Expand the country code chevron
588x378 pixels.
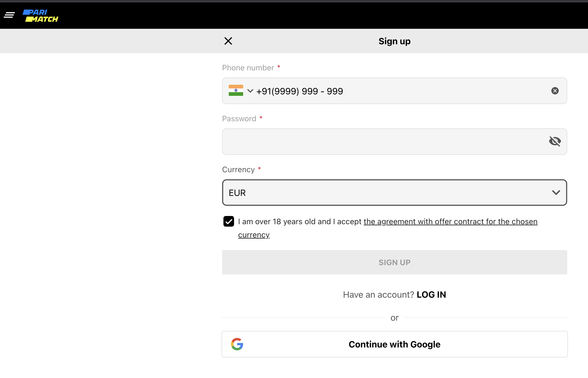click(x=250, y=91)
